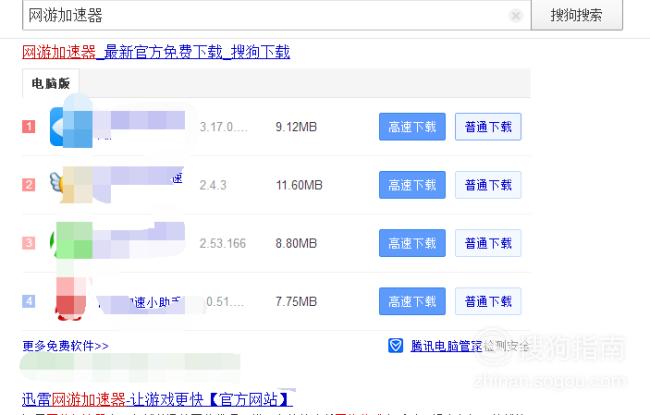This screenshot has width=650, height=415.
Task: Click the rank badge number 2
Action: click(29, 184)
